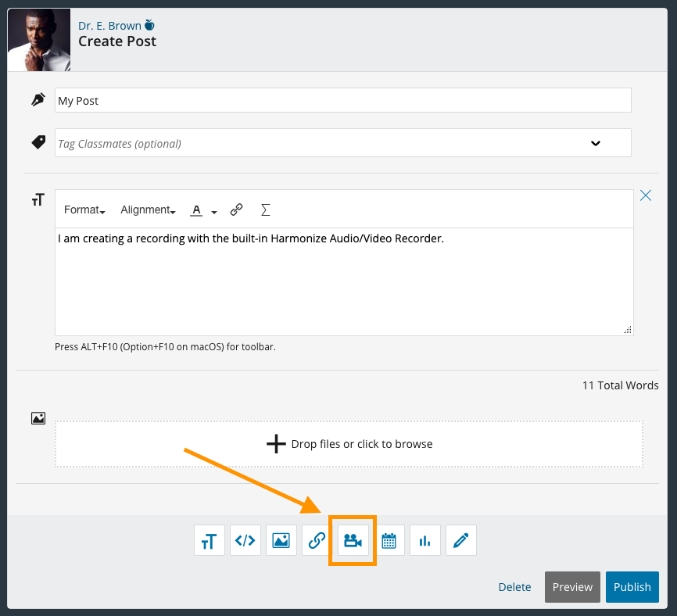Screen dimensions: 677x616
Task: Preview the post
Action: point(572,587)
